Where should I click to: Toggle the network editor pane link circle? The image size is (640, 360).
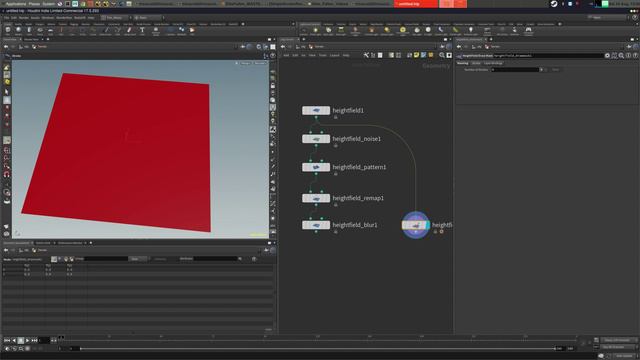(x=449, y=47)
